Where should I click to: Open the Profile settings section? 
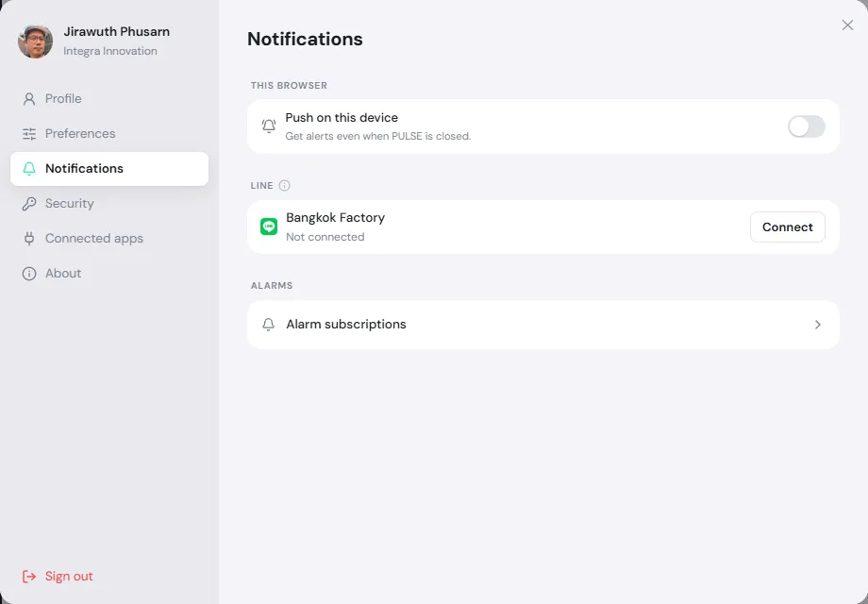109,99
